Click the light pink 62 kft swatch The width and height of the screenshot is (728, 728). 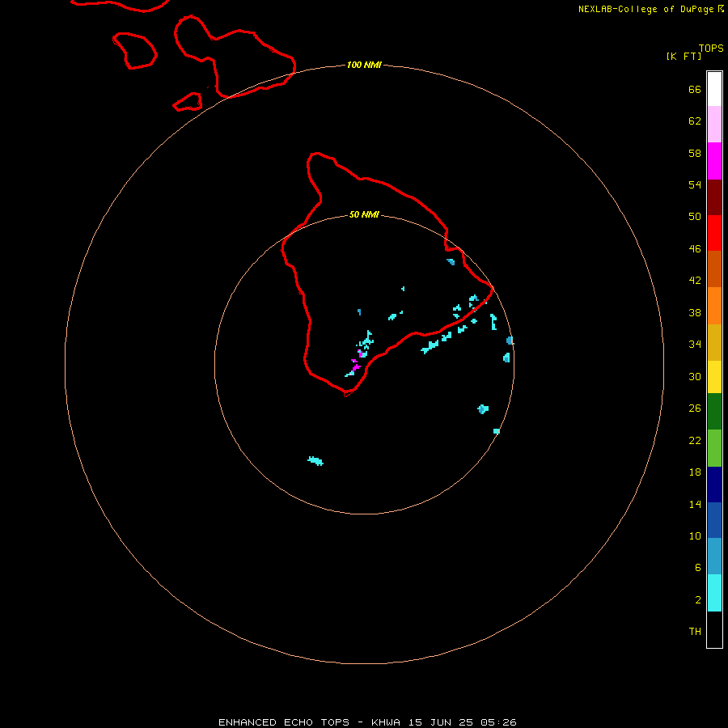[x=714, y=125]
